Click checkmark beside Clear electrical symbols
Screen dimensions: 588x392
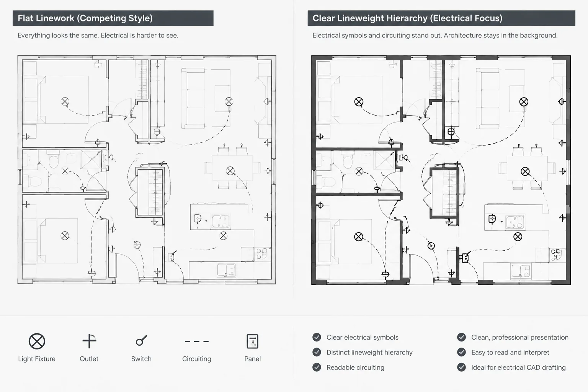[x=317, y=337]
